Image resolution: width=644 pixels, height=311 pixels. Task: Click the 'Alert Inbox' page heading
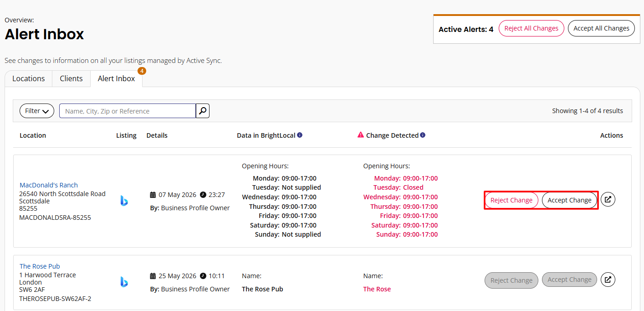[x=44, y=34]
